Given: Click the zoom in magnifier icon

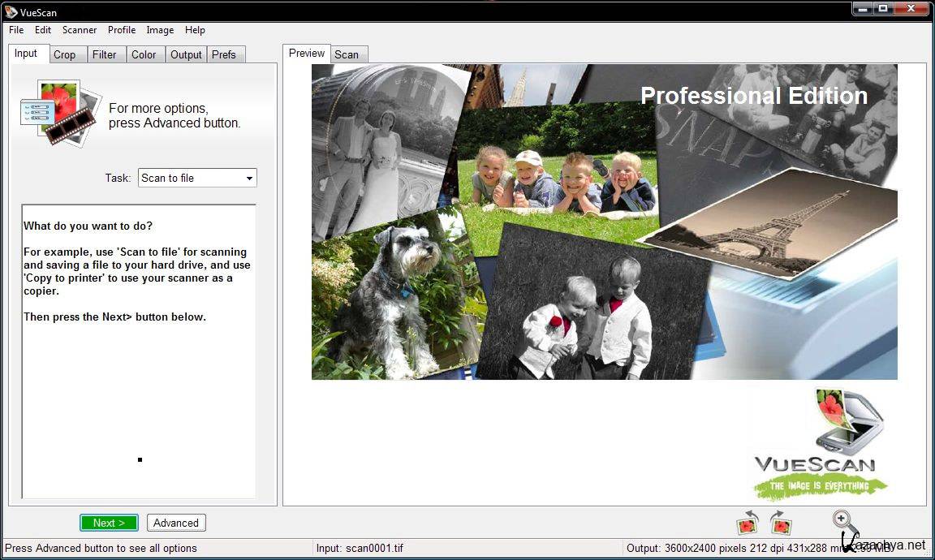Looking at the screenshot, I should [x=842, y=521].
